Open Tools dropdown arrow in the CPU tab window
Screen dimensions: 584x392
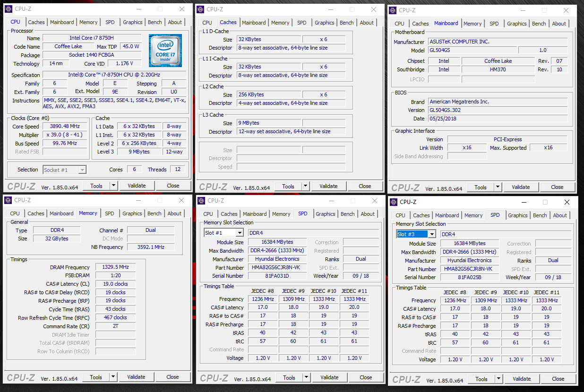[x=114, y=186]
